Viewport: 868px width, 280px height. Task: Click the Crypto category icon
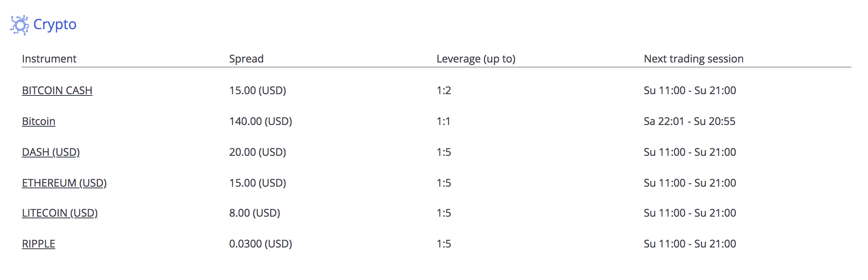20,25
